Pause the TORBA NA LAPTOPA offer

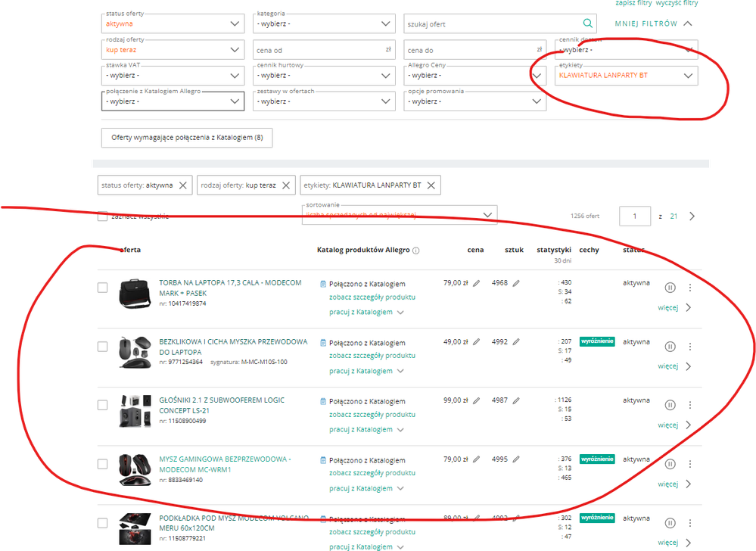click(x=670, y=288)
